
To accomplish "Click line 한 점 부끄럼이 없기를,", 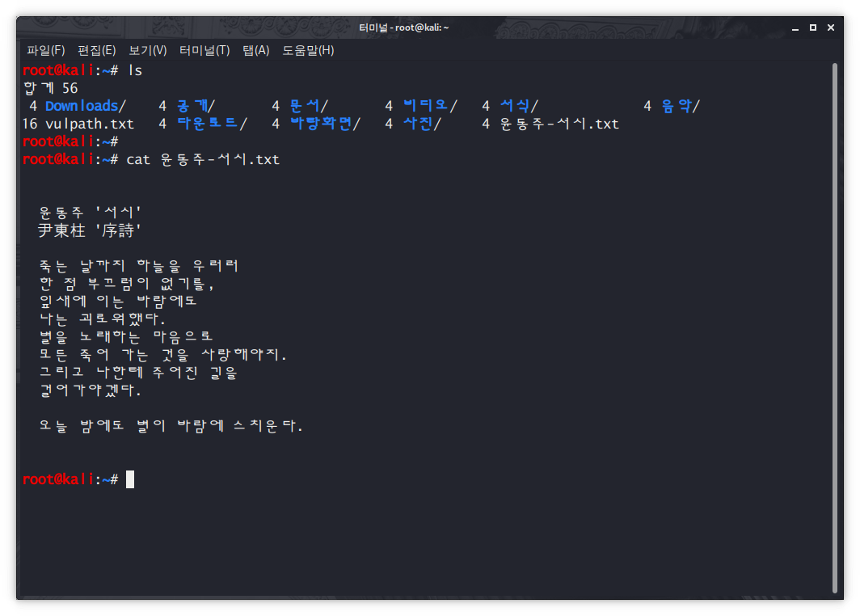I will (126, 284).
